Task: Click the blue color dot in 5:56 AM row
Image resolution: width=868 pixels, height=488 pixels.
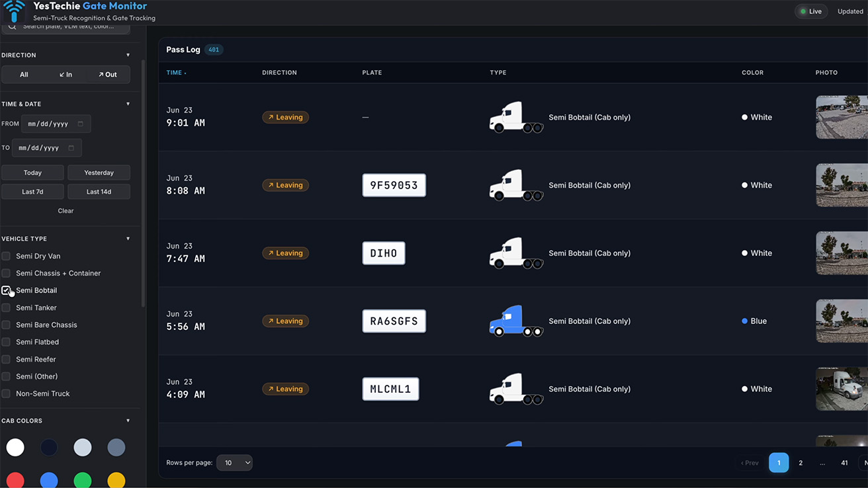Action: point(745,321)
